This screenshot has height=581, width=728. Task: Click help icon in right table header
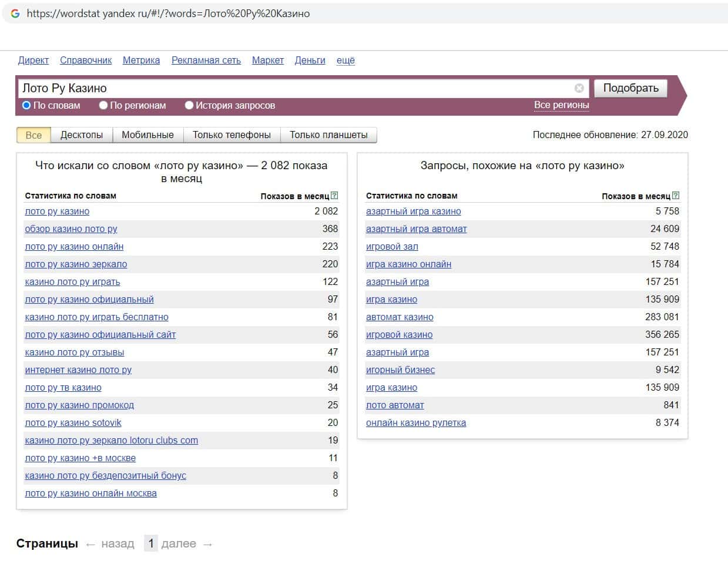tap(676, 196)
